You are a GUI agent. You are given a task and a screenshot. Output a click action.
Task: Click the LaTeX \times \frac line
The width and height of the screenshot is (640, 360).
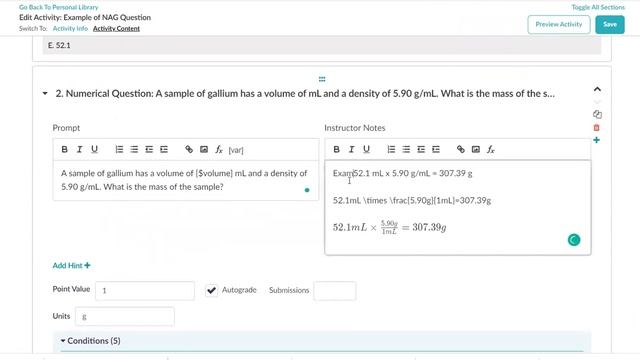[x=412, y=200]
